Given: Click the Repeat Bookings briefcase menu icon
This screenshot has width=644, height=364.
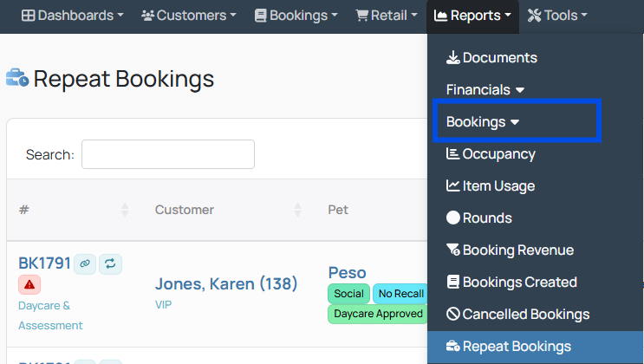Looking at the screenshot, I should 453,346.
